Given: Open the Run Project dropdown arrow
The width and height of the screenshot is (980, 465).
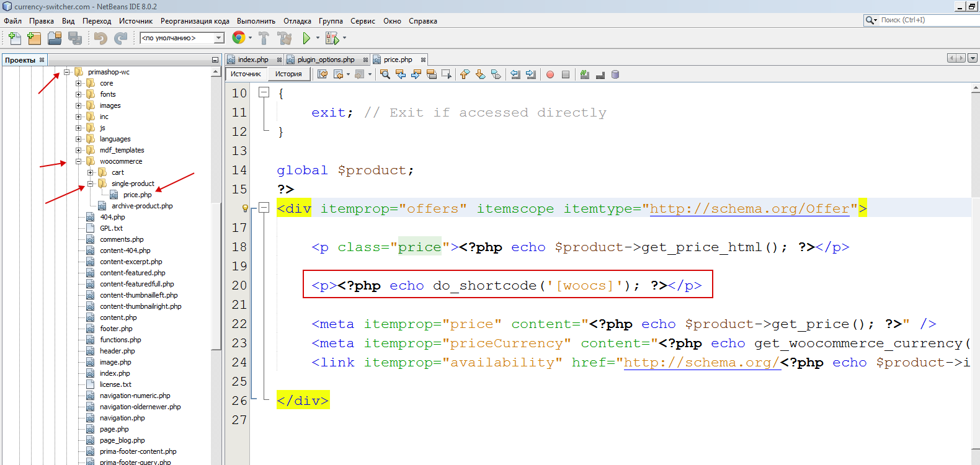Looking at the screenshot, I should [x=318, y=38].
